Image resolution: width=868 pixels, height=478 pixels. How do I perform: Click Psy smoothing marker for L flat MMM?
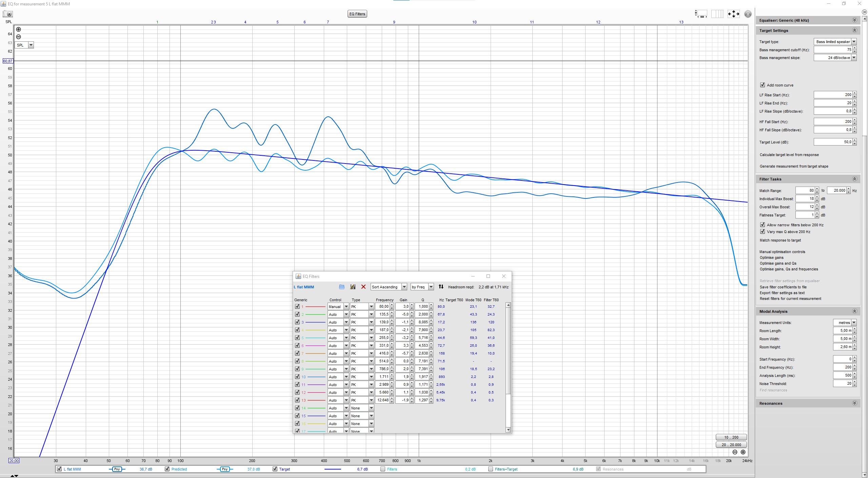point(117,469)
